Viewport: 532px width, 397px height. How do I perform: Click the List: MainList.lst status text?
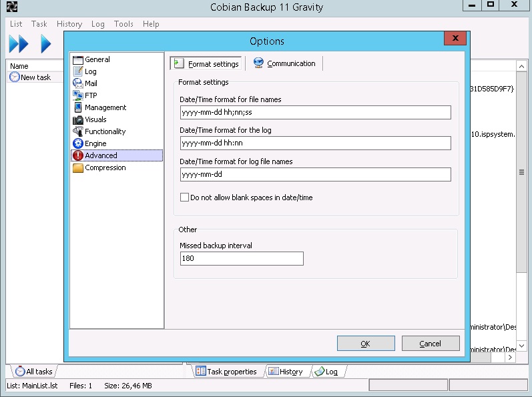(32, 386)
